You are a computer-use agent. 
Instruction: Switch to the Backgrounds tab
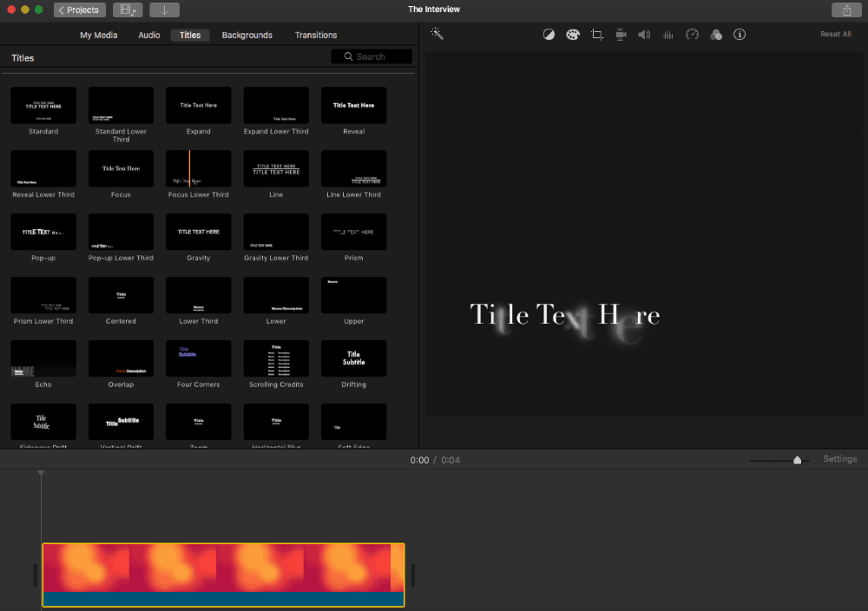pos(247,35)
